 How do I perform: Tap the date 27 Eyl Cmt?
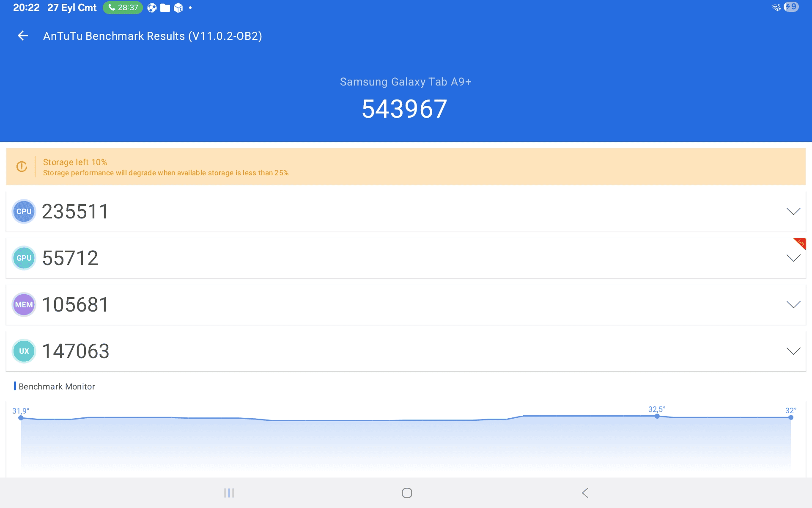72,8
